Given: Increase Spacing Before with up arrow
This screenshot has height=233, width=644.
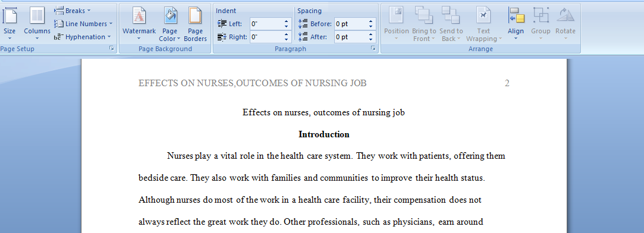Looking at the screenshot, I should pyautogui.click(x=371, y=21).
